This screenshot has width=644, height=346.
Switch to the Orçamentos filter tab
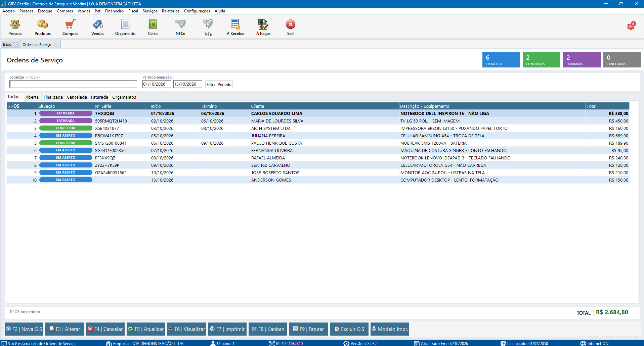[x=124, y=97]
